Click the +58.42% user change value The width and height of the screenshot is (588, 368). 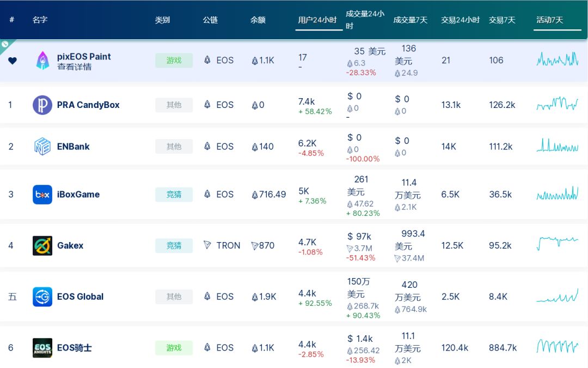tap(315, 112)
